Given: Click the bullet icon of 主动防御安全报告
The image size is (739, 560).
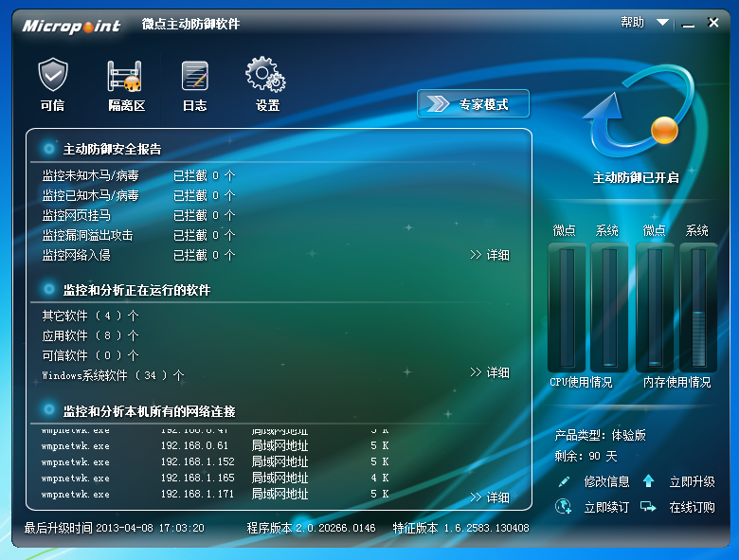Looking at the screenshot, I should click(x=49, y=149).
